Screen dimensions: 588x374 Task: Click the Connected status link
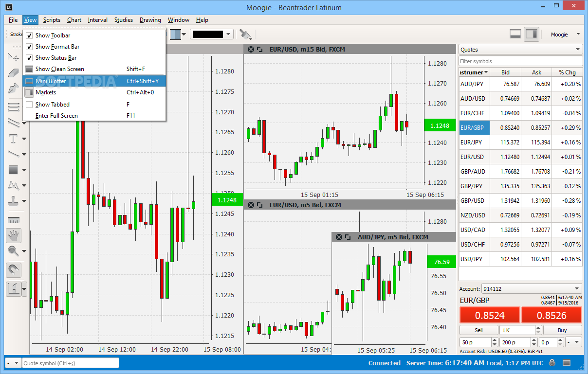(x=385, y=363)
